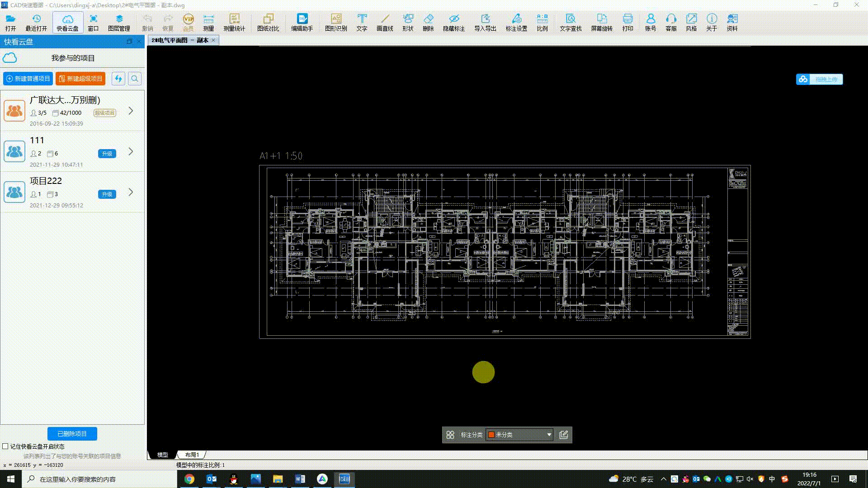Select the 测量 measure tool
This screenshot has height=488, width=868.
[208, 22]
